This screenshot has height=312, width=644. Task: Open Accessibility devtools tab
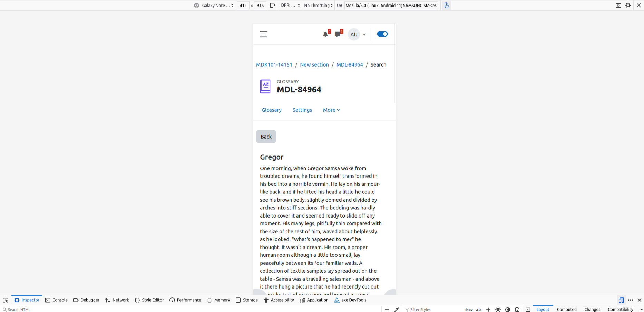pyautogui.click(x=279, y=300)
